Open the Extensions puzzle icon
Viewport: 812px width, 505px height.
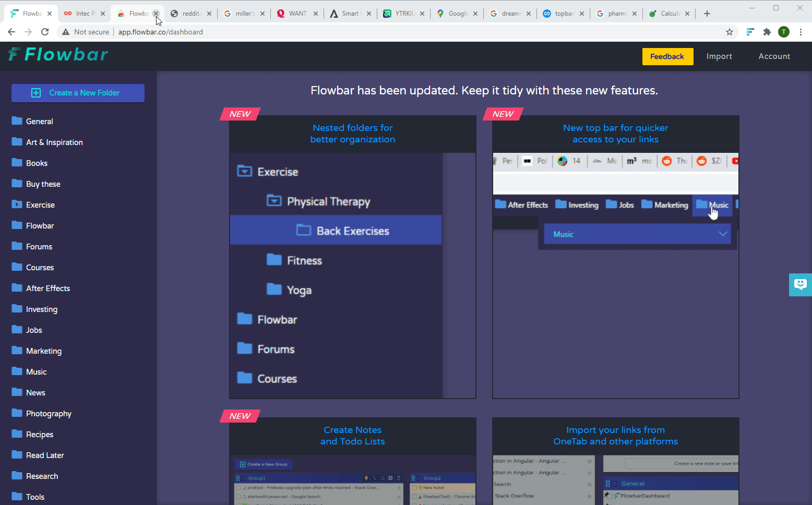click(x=767, y=32)
